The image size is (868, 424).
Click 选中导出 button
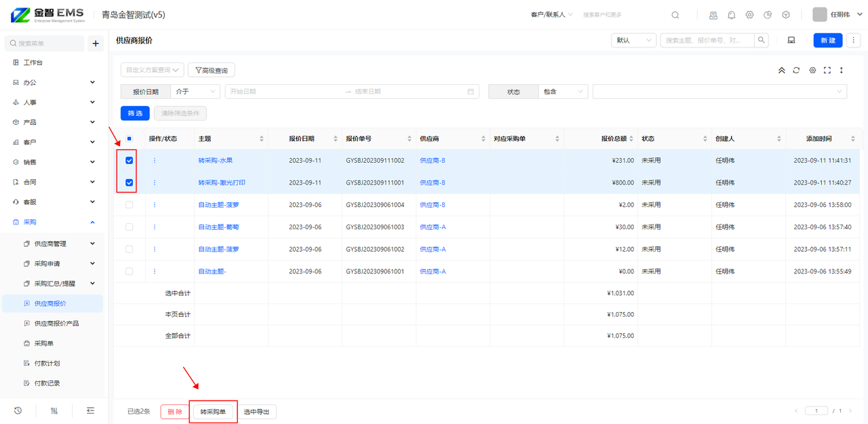(x=256, y=412)
